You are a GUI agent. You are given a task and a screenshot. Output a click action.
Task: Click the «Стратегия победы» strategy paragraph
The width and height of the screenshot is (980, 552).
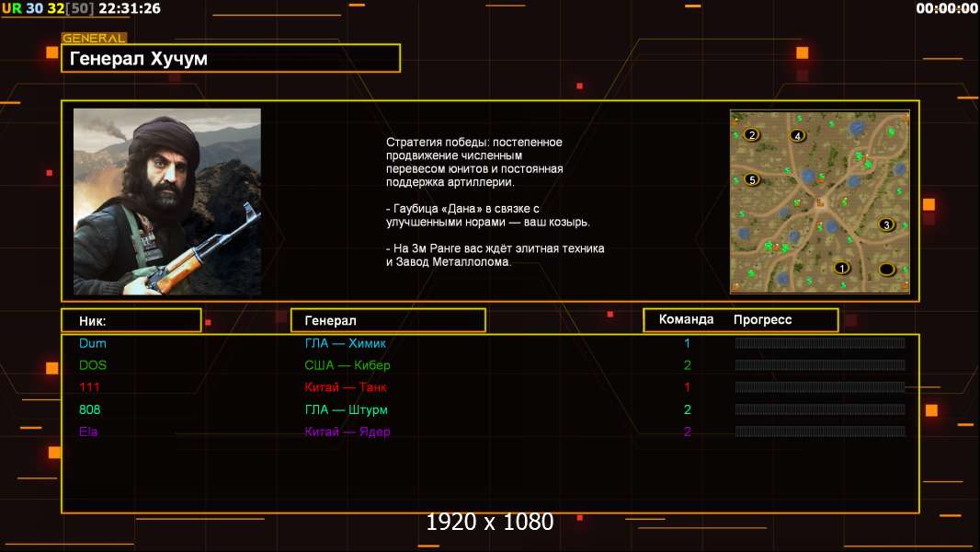pos(474,162)
